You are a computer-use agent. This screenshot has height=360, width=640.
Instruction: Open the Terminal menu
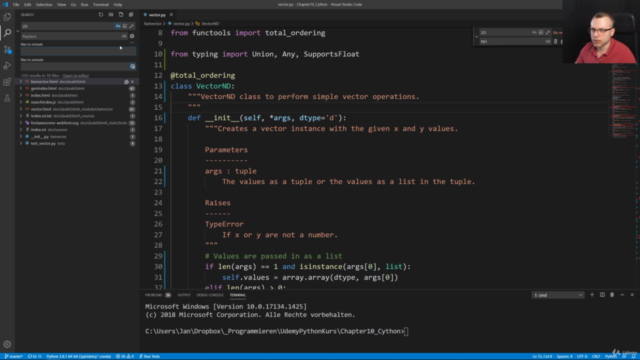pos(101,4)
